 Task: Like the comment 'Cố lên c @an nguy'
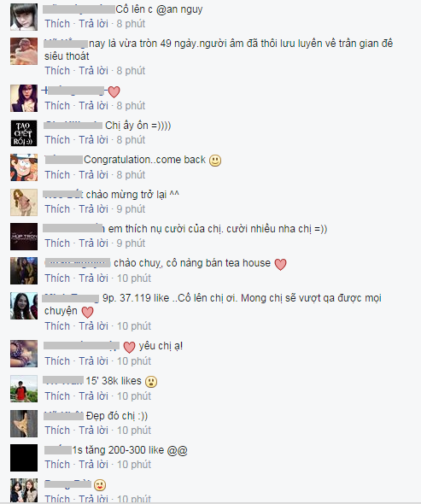tap(57, 24)
